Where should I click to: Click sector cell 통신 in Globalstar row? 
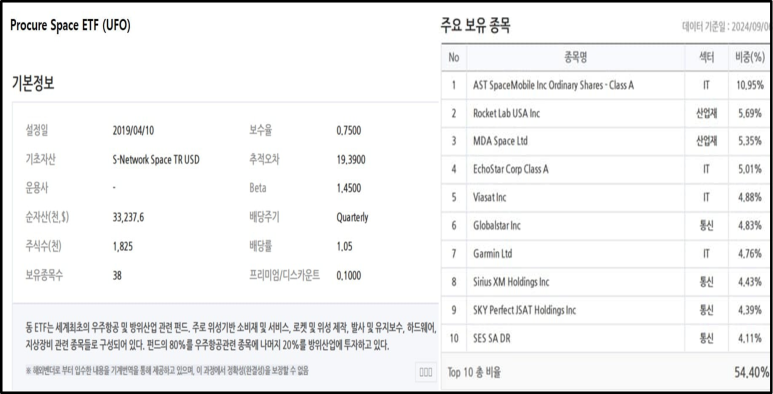(x=706, y=226)
